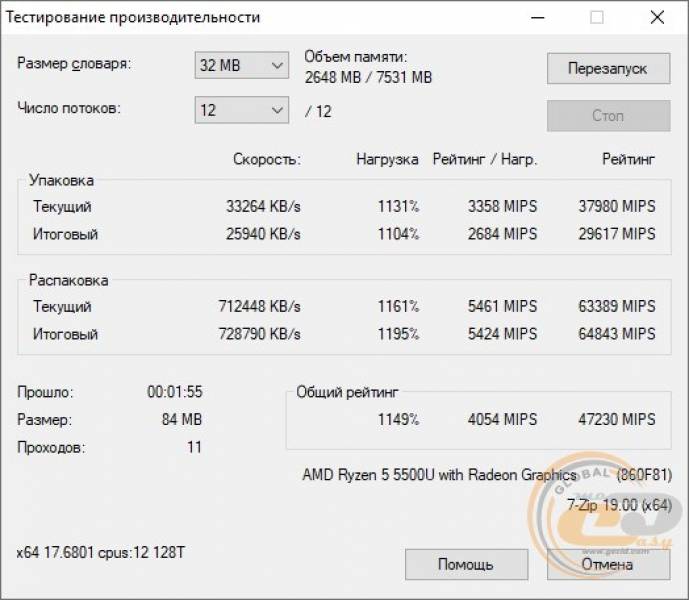
Task: Click the size value 84 MB
Action: (182, 419)
